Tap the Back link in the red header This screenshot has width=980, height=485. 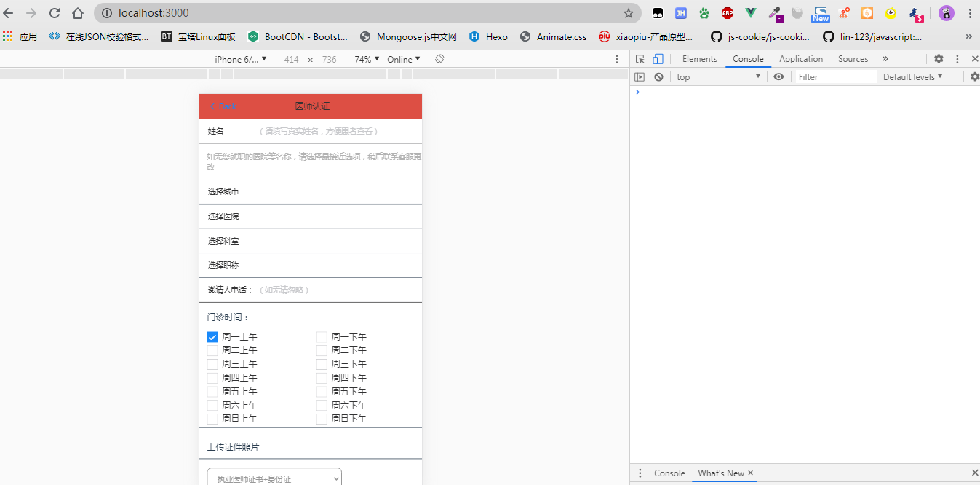click(223, 106)
